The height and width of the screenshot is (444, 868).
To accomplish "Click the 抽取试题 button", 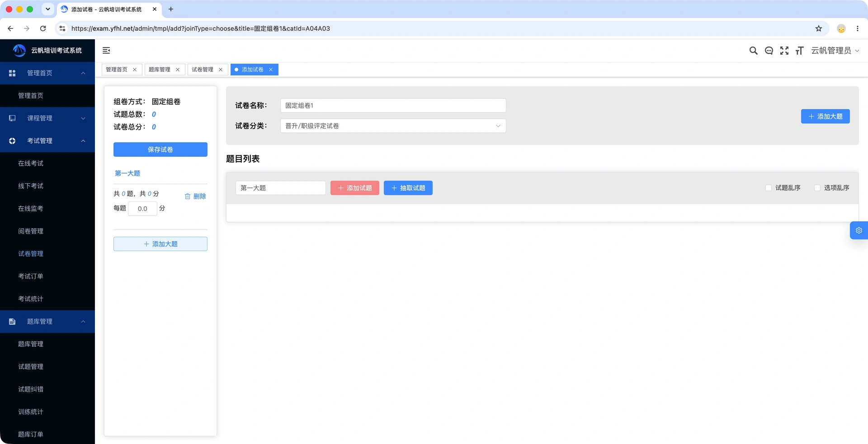I will point(408,188).
